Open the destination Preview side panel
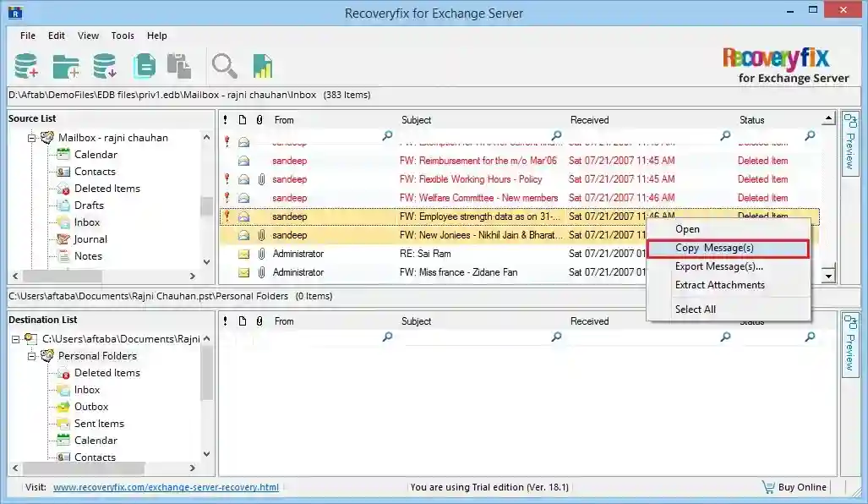This screenshot has width=868, height=504. pos(849,345)
